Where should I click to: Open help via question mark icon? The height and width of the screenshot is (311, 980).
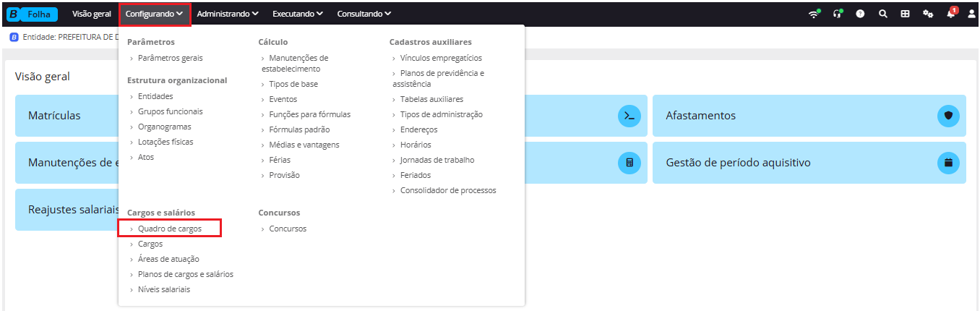pyautogui.click(x=860, y=14)
